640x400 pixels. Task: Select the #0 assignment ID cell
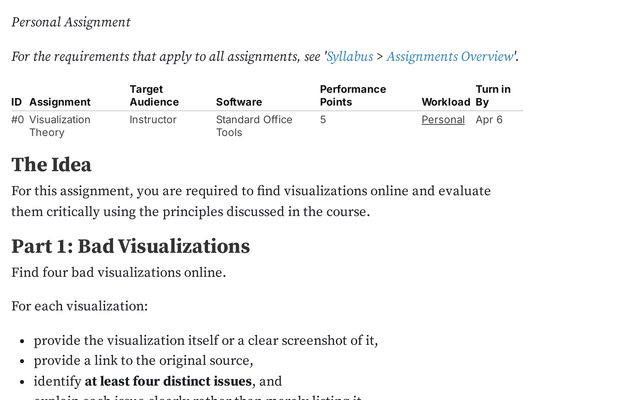click(x=17, y=120)
